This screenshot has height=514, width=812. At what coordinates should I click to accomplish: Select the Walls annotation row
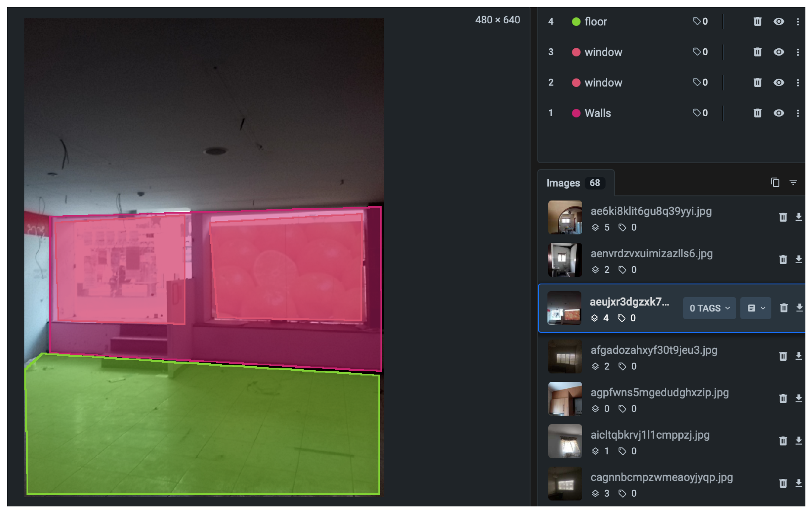click(597, 113)
